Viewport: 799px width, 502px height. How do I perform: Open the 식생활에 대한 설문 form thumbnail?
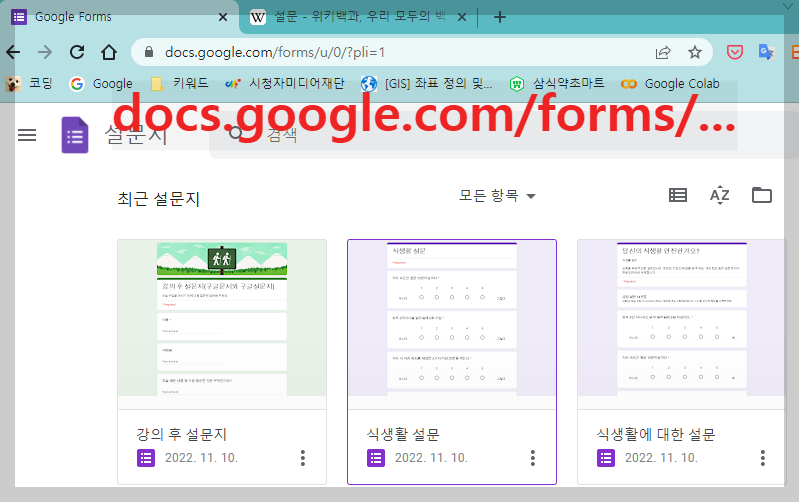pyautogui.click(x=681, y=318)
